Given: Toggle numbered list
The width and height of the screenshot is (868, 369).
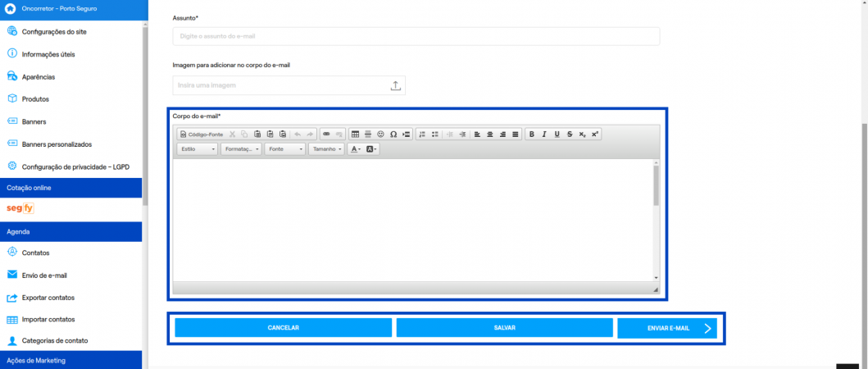Looking at the screenshot, I should tap(422, 134).
